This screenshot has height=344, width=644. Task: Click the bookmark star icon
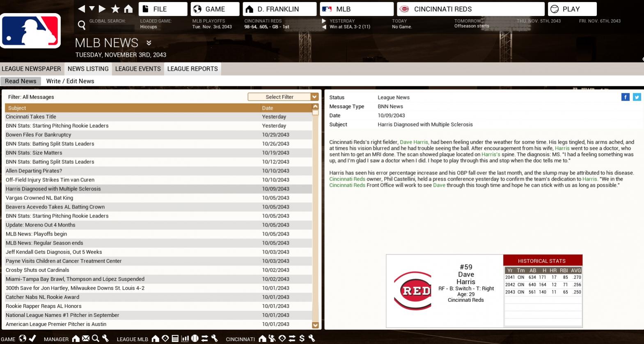115,9
